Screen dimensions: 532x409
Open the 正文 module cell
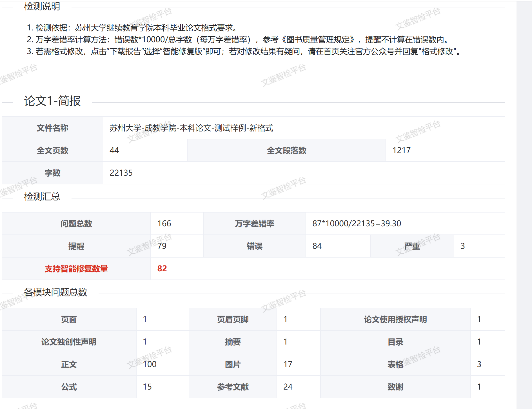coord(69,364)
